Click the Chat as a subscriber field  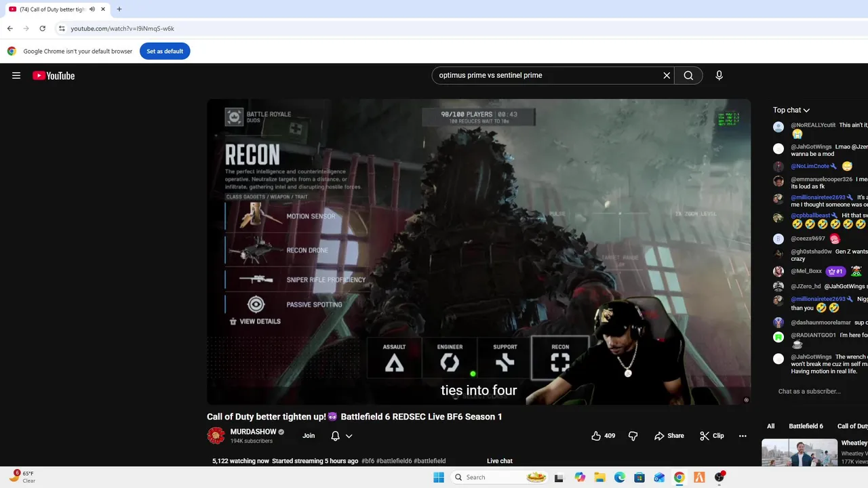[809, 391]
